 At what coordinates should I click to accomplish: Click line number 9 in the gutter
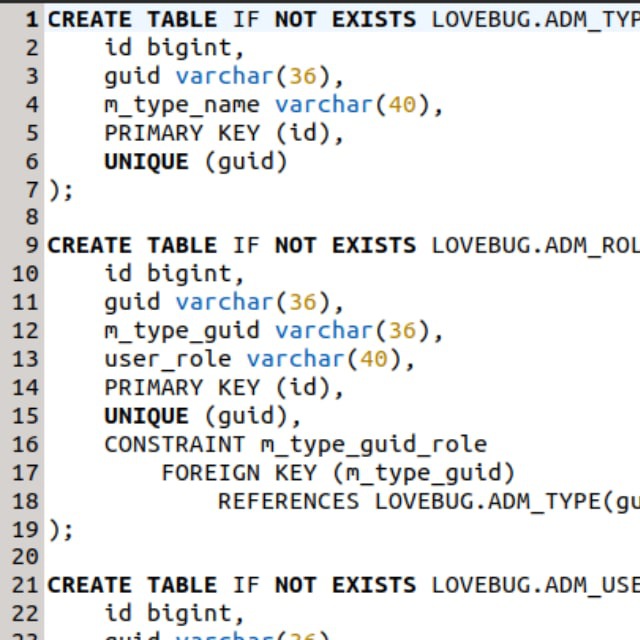coord(32,245)
